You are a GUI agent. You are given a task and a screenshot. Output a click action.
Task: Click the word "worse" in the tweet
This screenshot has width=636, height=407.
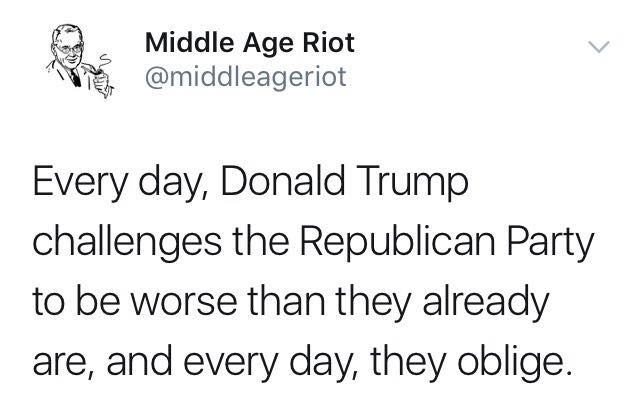pos(183,302)
